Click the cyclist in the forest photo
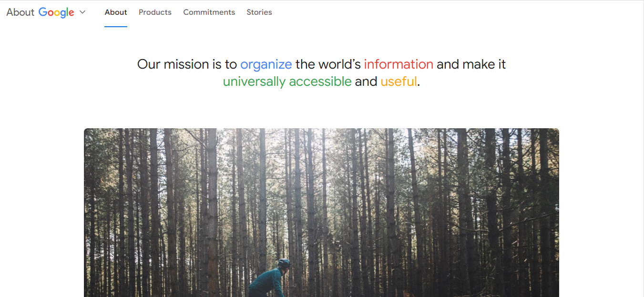Image resolution: width=644 pixels, height=297 pixels. coord(270,278)
